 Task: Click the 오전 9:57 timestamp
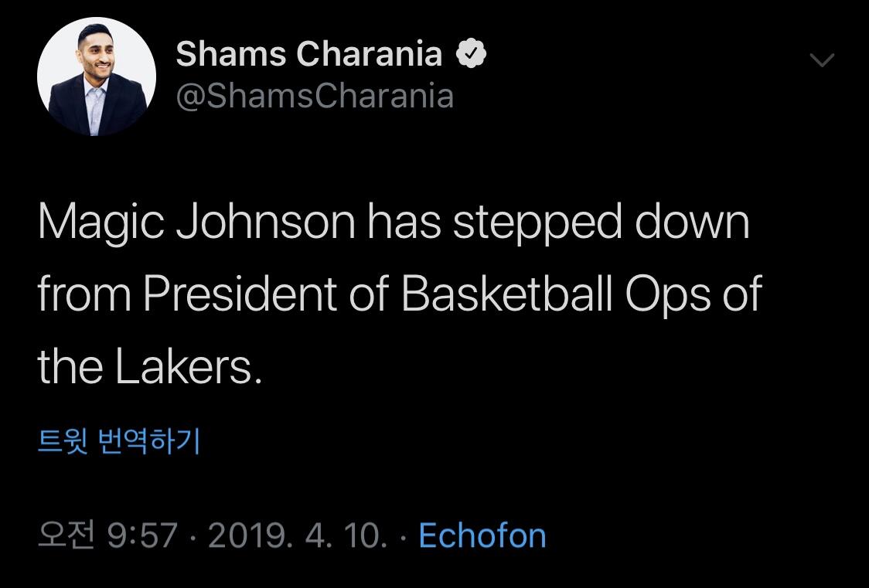[107, 535]
